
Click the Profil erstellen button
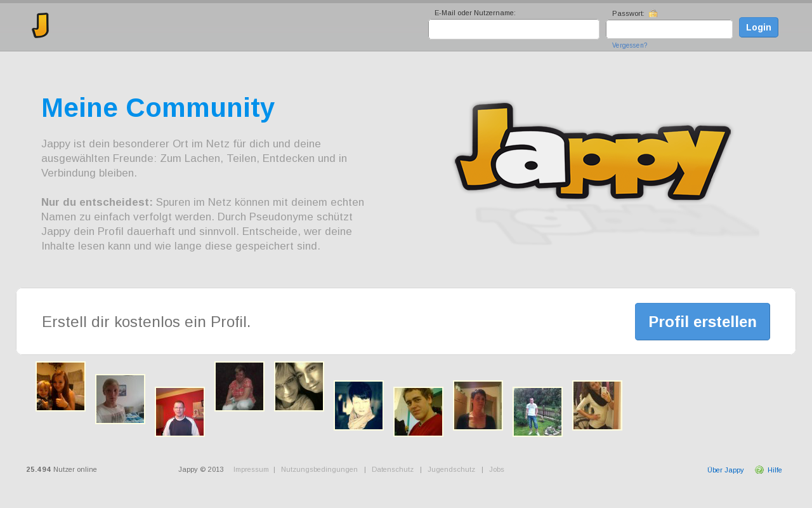(702, 321)
